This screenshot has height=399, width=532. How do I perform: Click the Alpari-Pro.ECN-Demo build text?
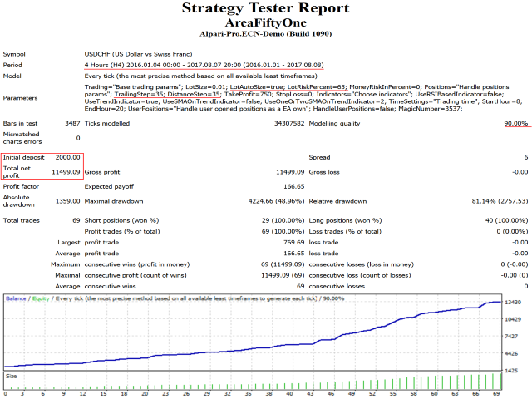coord(268,36)
